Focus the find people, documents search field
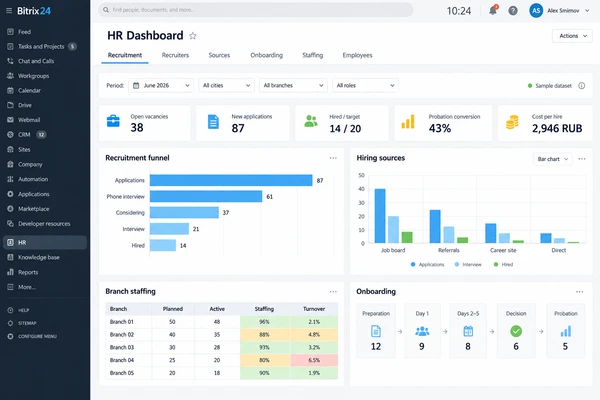 pos(256,10)
